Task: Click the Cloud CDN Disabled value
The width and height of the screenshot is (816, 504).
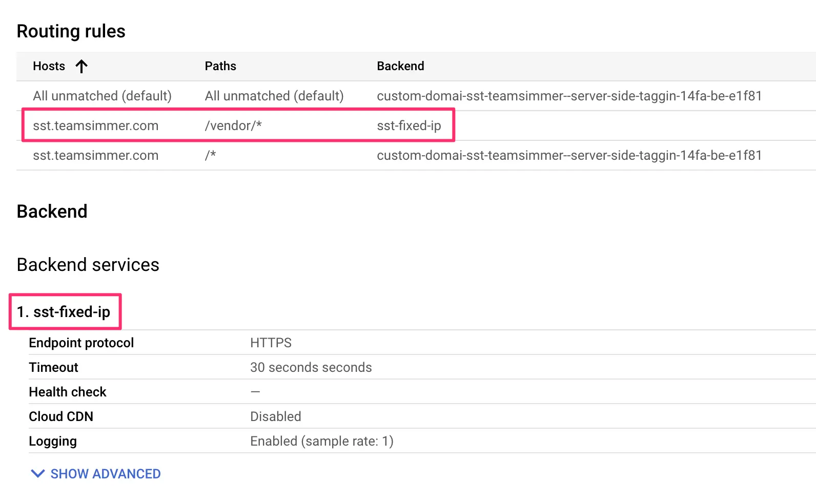Action: [275, 416]
